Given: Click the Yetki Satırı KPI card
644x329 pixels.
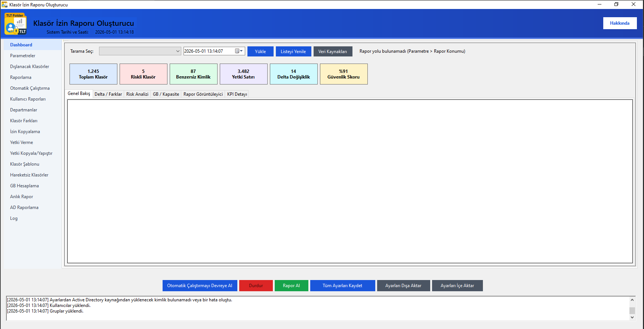Looking at the screenshot, I should point(244,74).
